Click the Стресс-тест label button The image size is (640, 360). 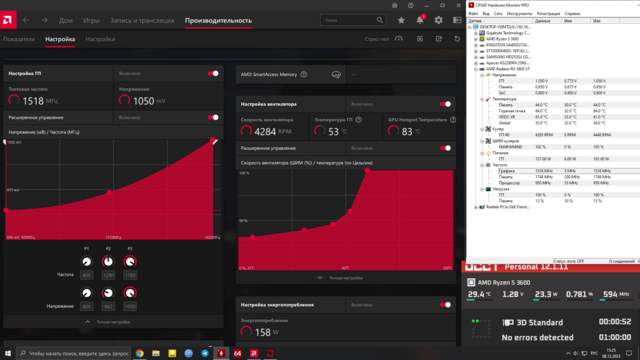(x=377, y=39)
